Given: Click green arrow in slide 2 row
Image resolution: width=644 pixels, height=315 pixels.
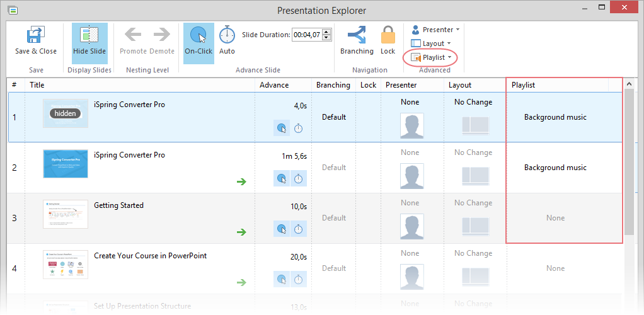Looking at the screenshot, I should click(242, 181).
